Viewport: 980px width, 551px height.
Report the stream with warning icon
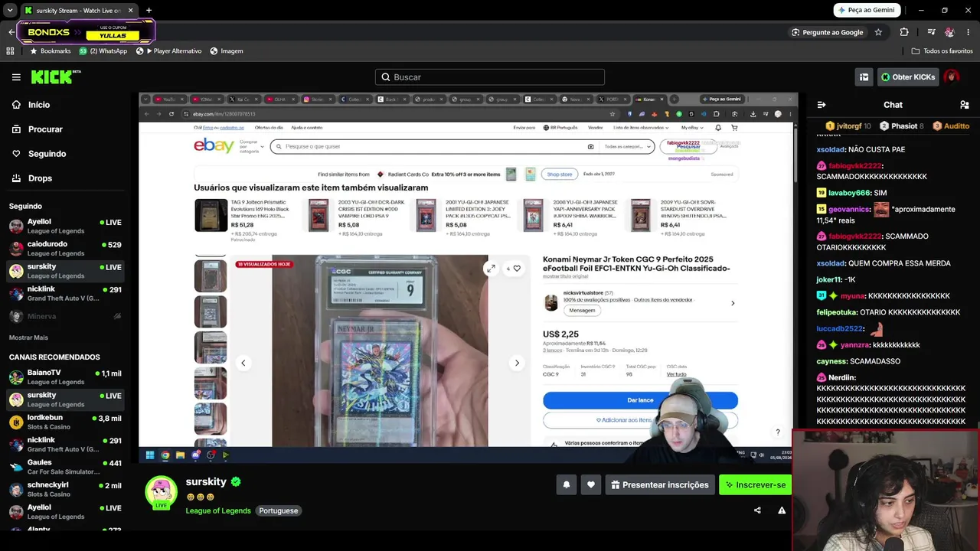782,510
